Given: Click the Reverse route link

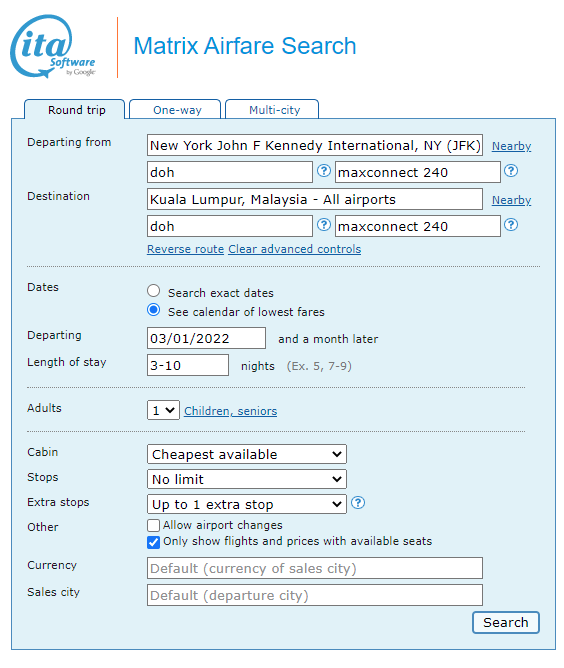Looking at the screenshot, I should pyautogui.click(x=185, y=249).
